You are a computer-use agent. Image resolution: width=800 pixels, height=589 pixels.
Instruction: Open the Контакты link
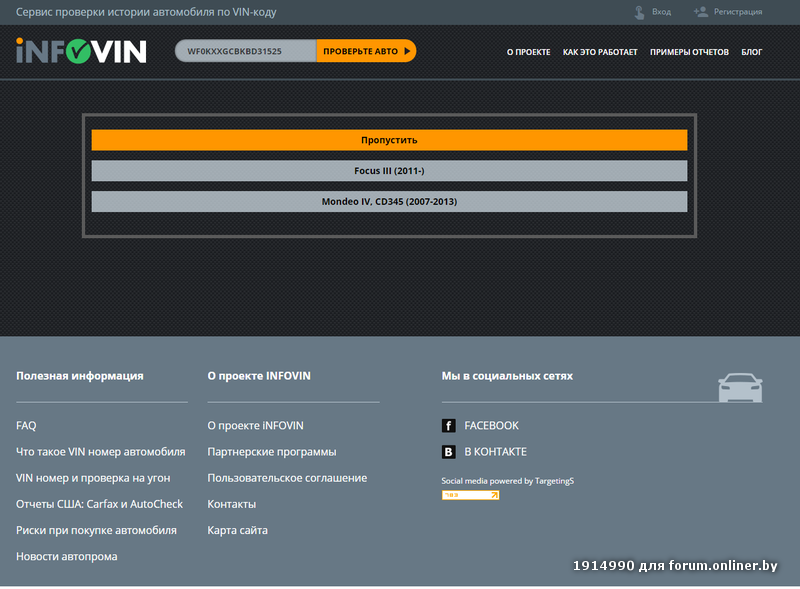(232, 504)
